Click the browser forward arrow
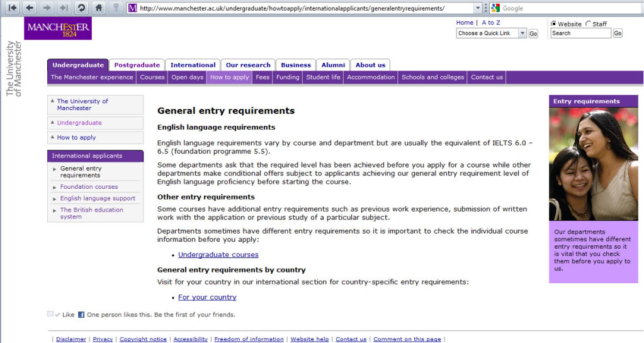Image resolution: width=644 pixels, height=343 pixels. [x=47, y=8]
